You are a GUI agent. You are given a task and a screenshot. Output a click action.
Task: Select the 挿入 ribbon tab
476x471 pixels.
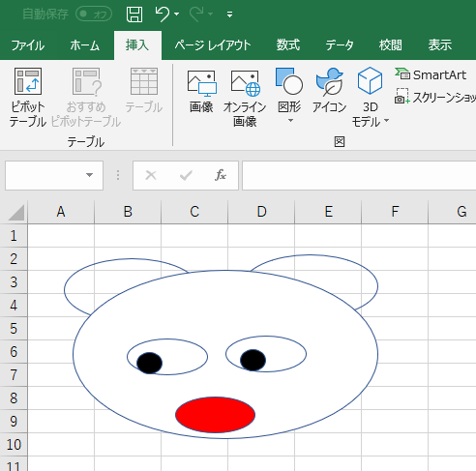(137, 45)
